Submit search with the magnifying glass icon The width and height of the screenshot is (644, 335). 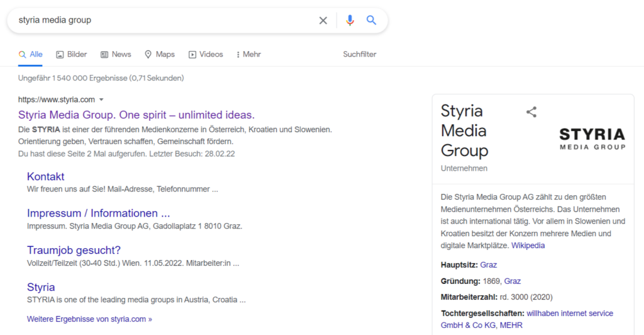(371, 20)
